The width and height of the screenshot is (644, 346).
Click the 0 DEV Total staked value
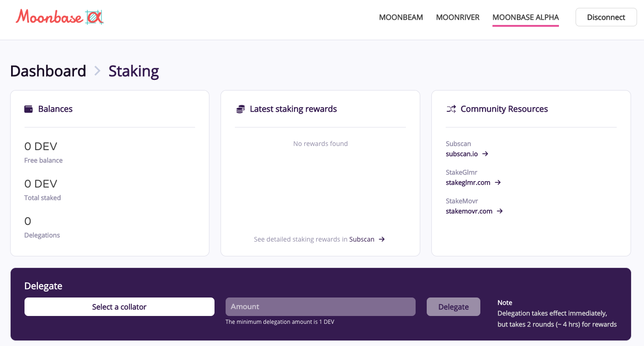(x=41, y=184)
